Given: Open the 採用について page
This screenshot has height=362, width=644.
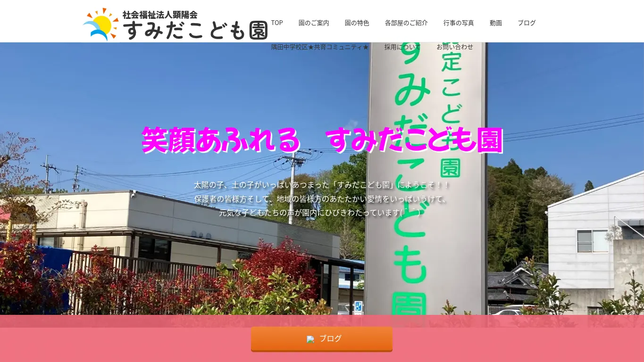Looking at the screenshot, I should click(x=402, y=47).
